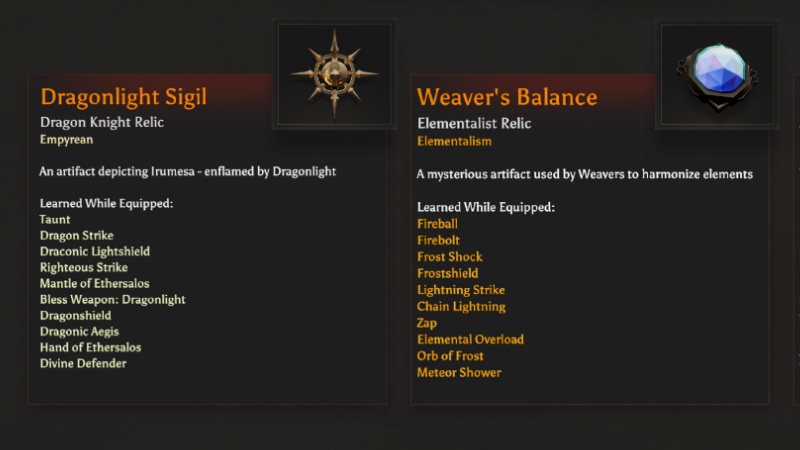Select Dragon Strike in the skill list
Viewport: 800px width, 450px height.
click(x=75, y=235)
